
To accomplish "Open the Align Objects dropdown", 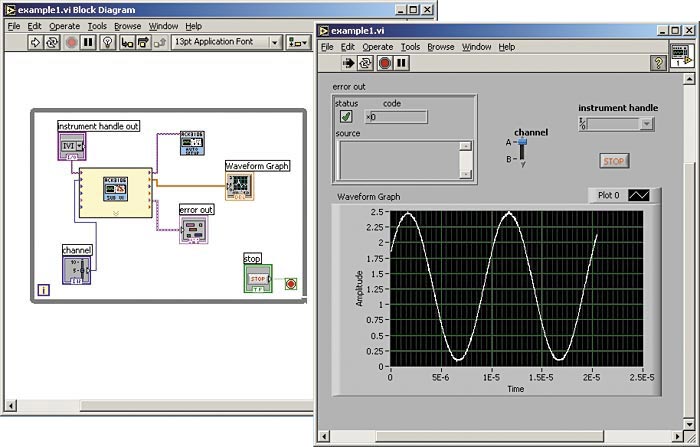I will tap(299, 43).
